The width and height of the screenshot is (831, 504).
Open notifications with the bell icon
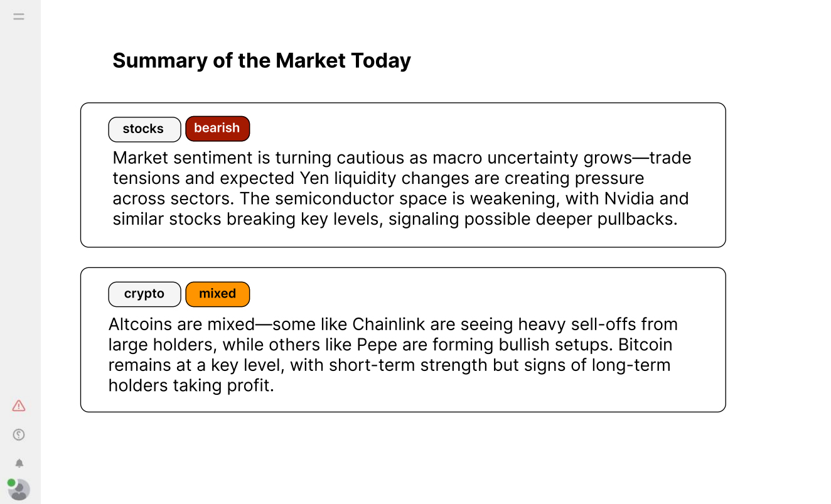[x=19, y=463]
